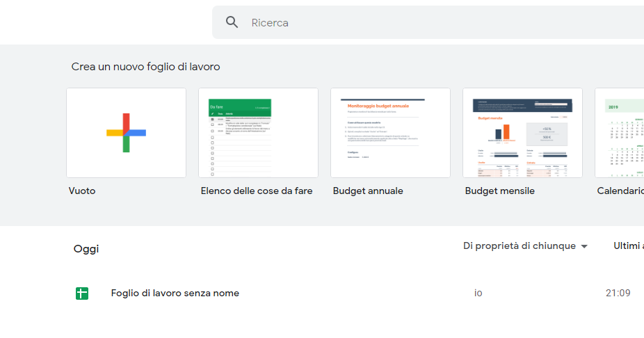This screenshot has height=338, width=644.
Task: Click the owner value io
Action: coord(478,293)
